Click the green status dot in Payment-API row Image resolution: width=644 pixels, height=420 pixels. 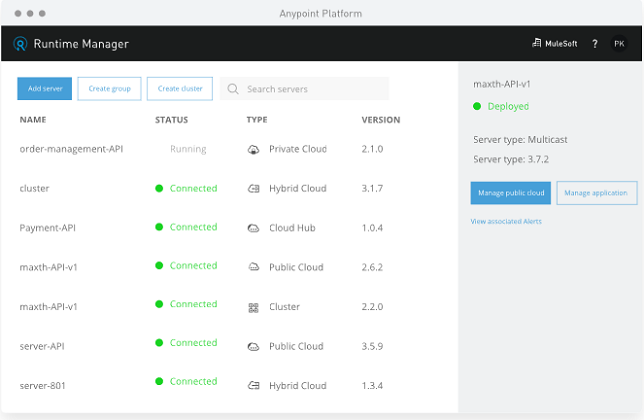point(159,227)
